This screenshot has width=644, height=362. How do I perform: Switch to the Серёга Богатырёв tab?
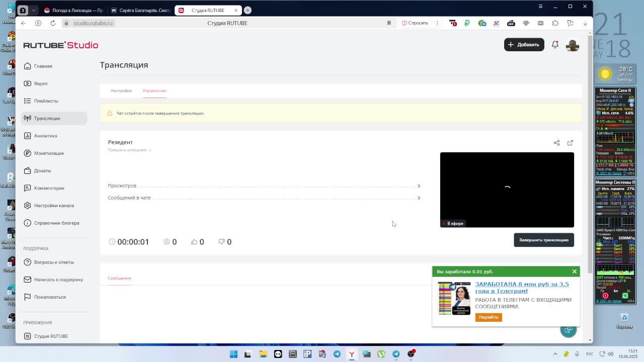(x=141, y=10)
